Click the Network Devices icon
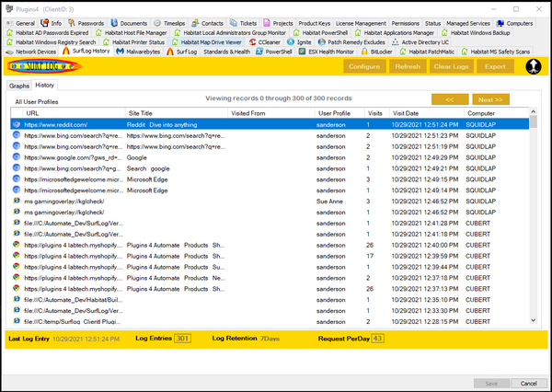The height and width of the screenshot is (392, 552). pyautogui.click(x=10, y=52)
